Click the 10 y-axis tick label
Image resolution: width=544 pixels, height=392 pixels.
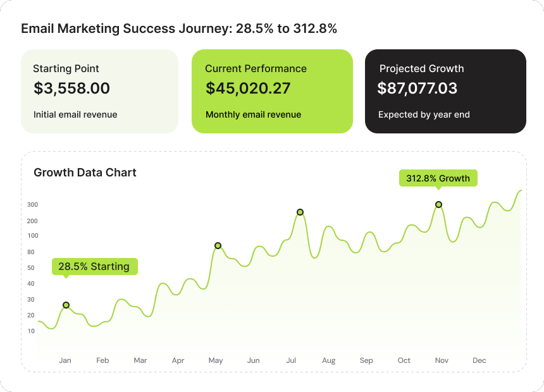pos(31,331)
